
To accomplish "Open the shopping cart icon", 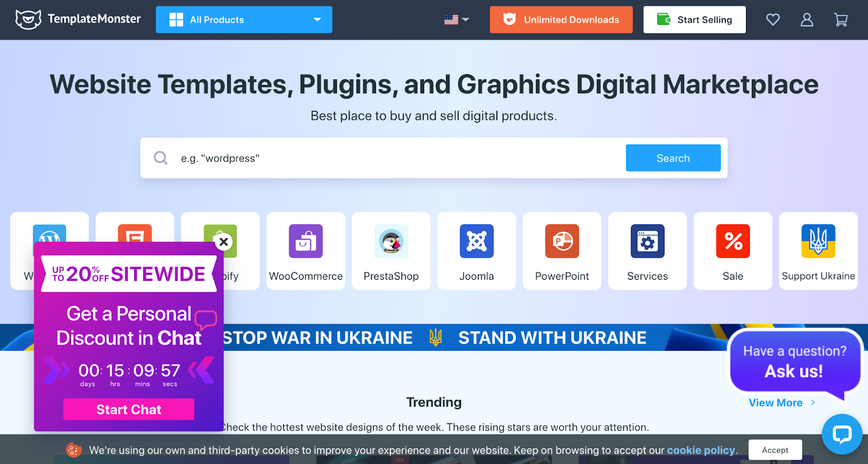I will point(841,20).
